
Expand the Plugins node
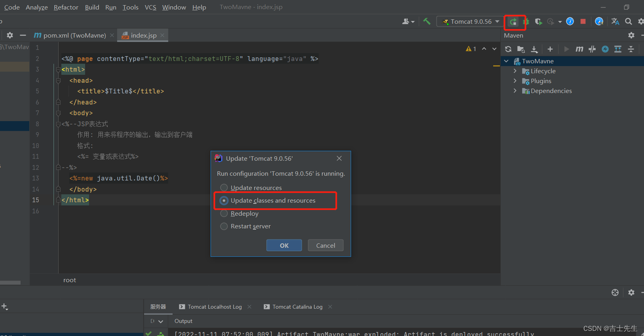pos(515,81)
